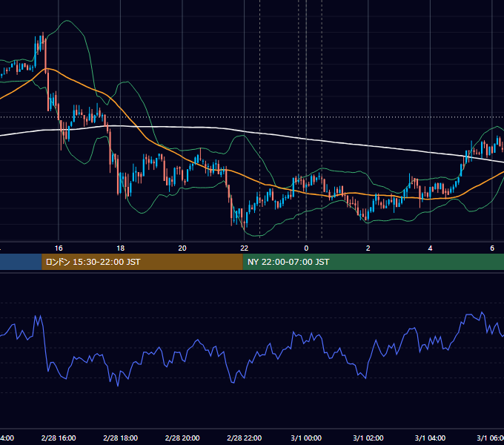Viewport: 504px width, 445px height.
Task: Click the 6 hour label on the time axis
Action: [492, 248]
